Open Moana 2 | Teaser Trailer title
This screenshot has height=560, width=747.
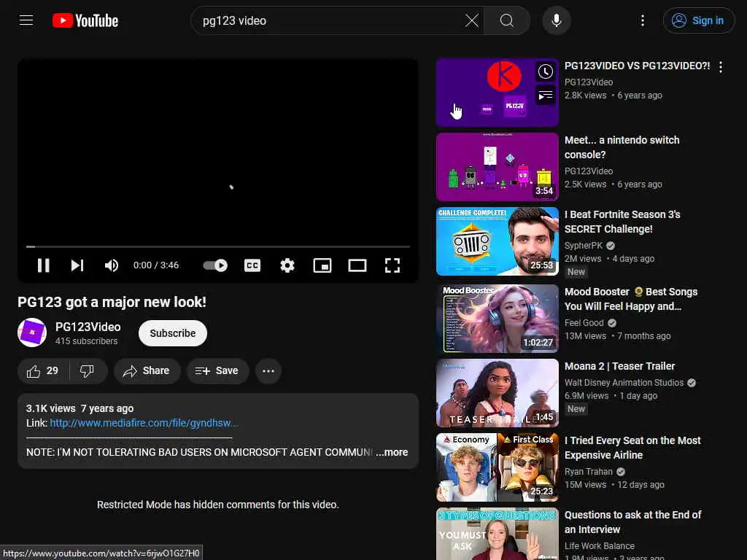coord(620,366)
